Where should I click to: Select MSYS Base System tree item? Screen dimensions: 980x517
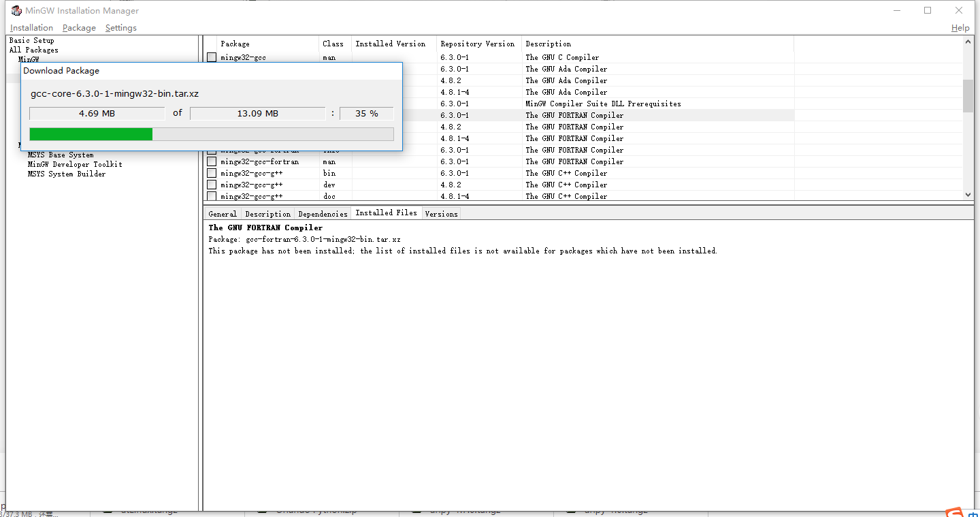click(x=61, y=155)
